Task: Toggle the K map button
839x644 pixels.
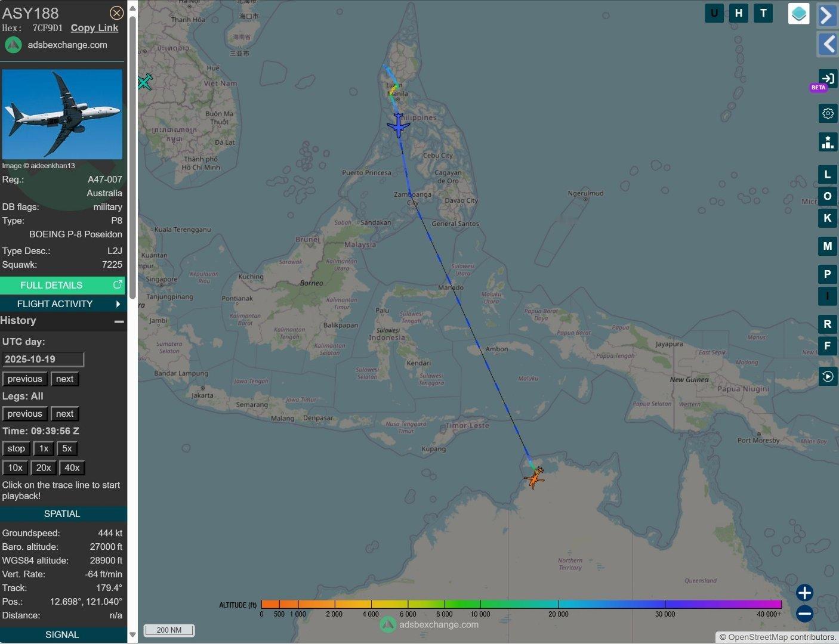Action: (827, 218)
